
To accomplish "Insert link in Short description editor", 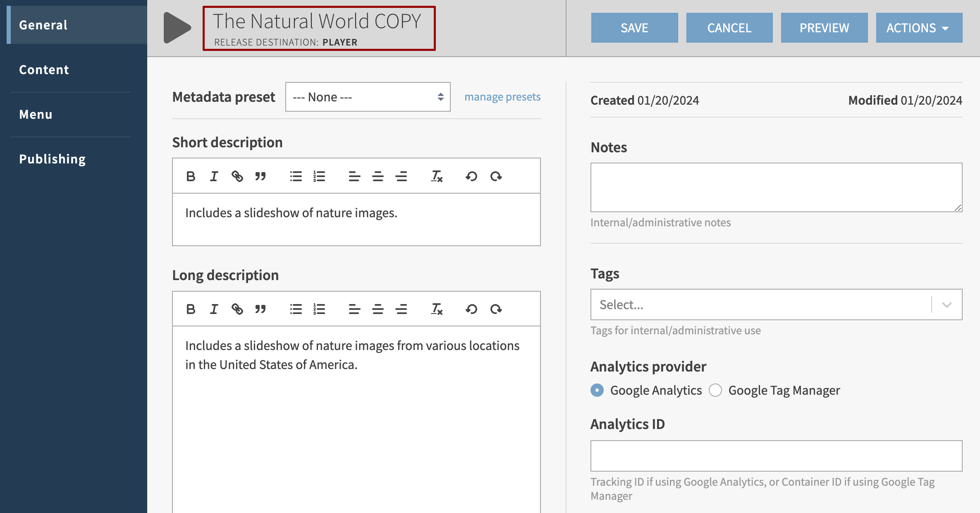I will 237,176.
